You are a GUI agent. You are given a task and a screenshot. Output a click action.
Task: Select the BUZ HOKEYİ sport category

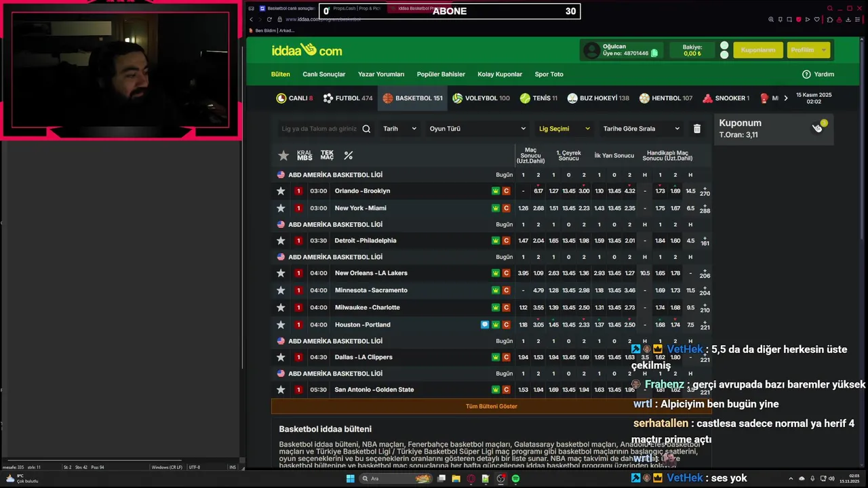tap(598, 98)
